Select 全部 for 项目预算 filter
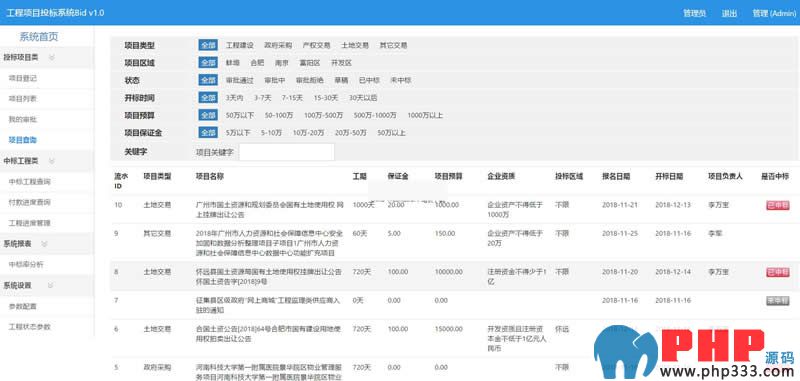Image resolution: width=800 pixels, height=381 pixels. (x=208, y=115)
